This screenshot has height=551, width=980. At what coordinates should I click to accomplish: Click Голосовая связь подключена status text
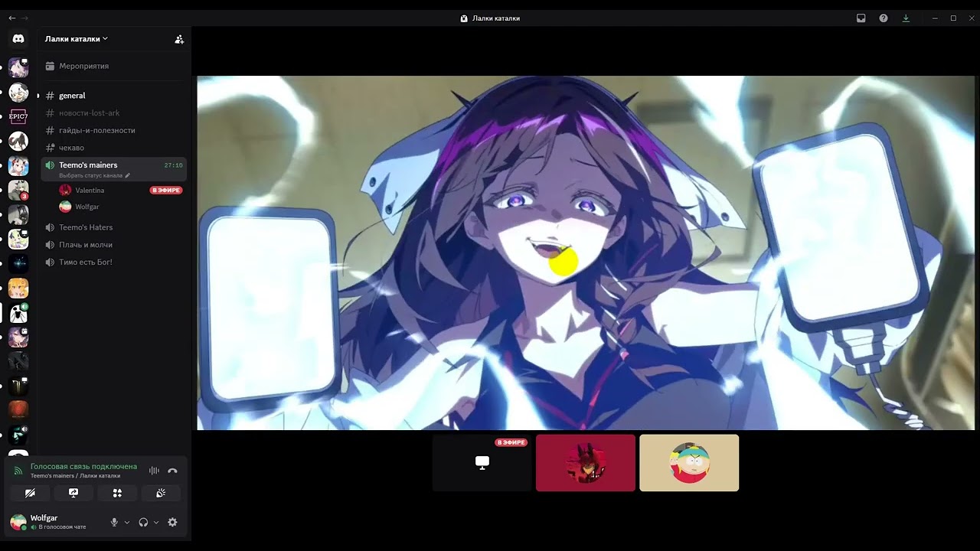pyautogui.click(x=83, y=466)
